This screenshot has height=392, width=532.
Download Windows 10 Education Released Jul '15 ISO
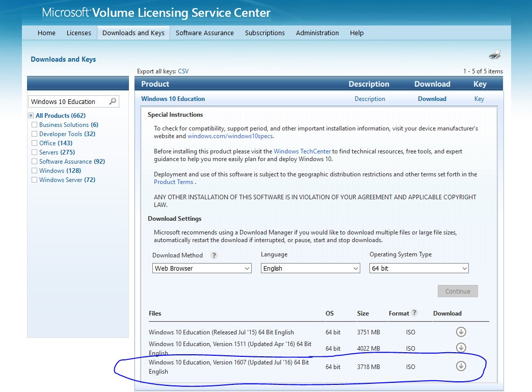pyautogui.click(x=461, y=331)
